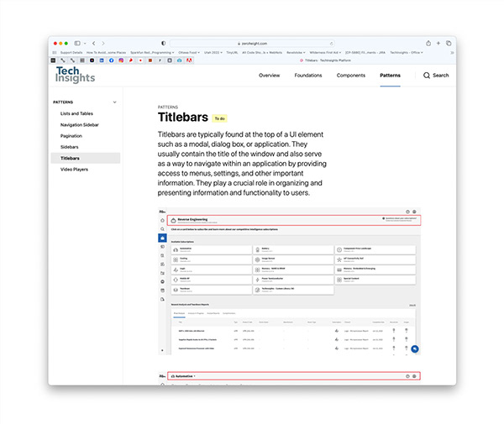Select Lists and Tables in sidebar
The height and width of the screenshot is (424, 504).
coord(78,113)
